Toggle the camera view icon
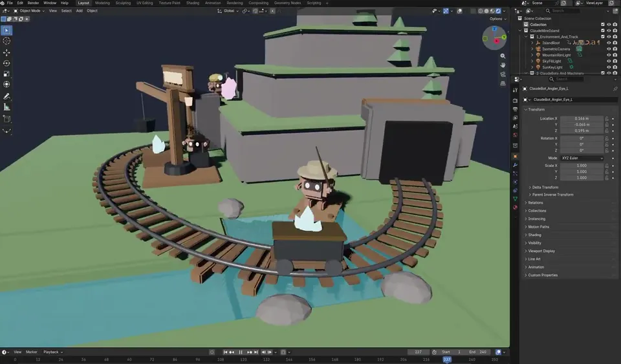This screenshot has width=621, height=364. pyautogui.click(x=503, y=74)
